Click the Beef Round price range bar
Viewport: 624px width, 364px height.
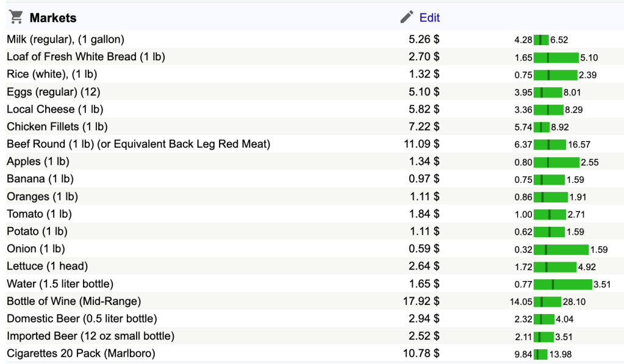pyautogui.click(x=550, y=145)
